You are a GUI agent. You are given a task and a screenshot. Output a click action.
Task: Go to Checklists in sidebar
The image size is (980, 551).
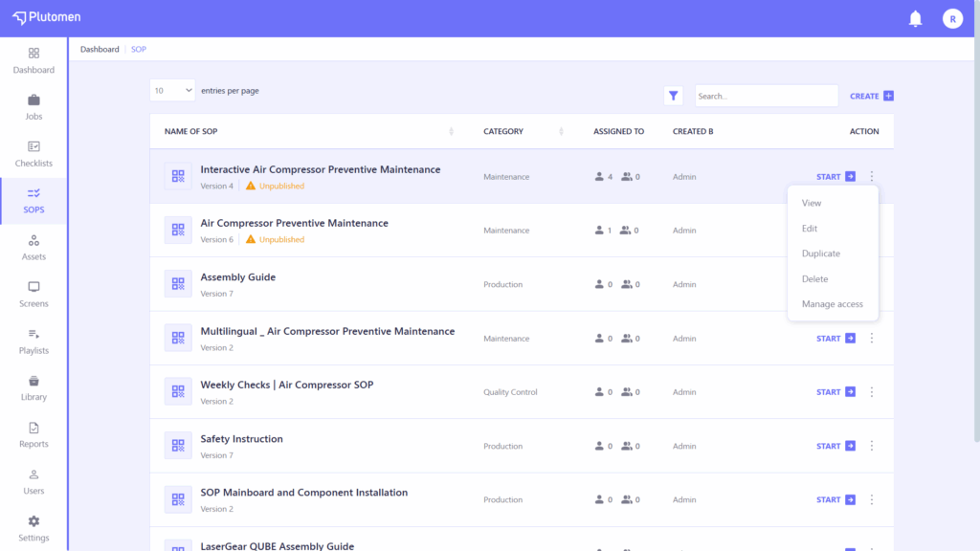point(33,154)
